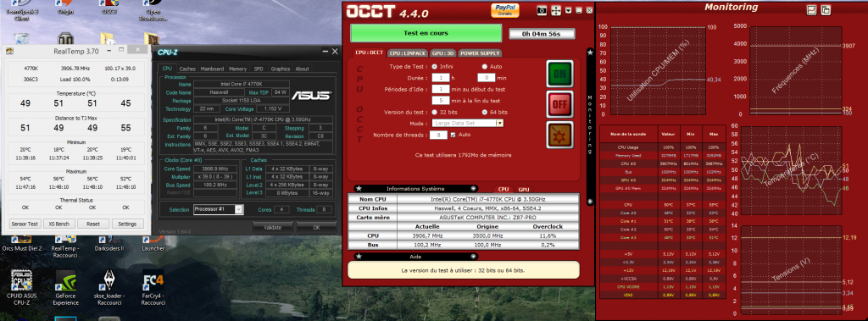Select the 32 bits test version
The width and height of the screenshot is (868, 321).
pyautogui.click(x=435, y=112)
